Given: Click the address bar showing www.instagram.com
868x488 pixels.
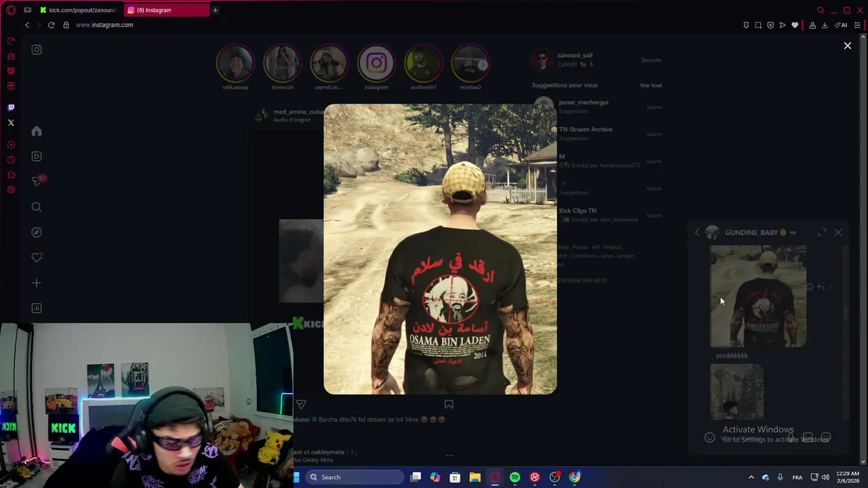Looking at the screenshot, I should click(104, 25).
